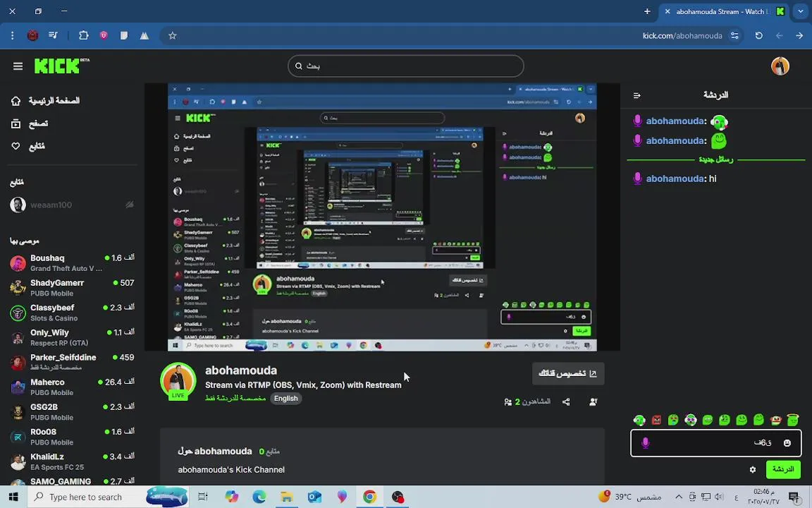
Task: Click the user follow icon beside the share icon
Action: pyautogui.click(x=593, y=401)
